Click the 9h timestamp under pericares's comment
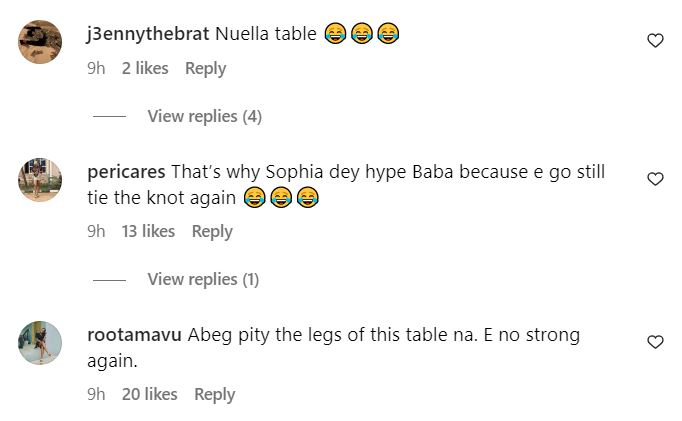 click(96, 232)
